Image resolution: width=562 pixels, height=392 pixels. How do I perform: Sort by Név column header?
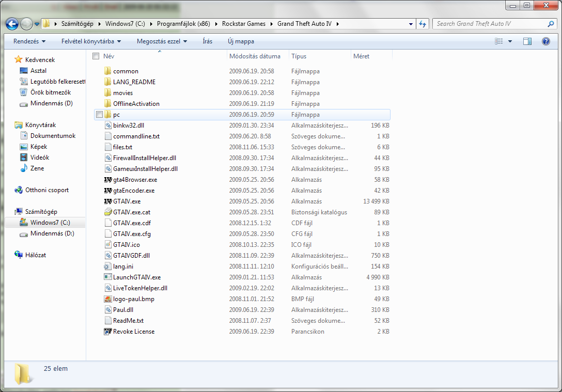108,56
